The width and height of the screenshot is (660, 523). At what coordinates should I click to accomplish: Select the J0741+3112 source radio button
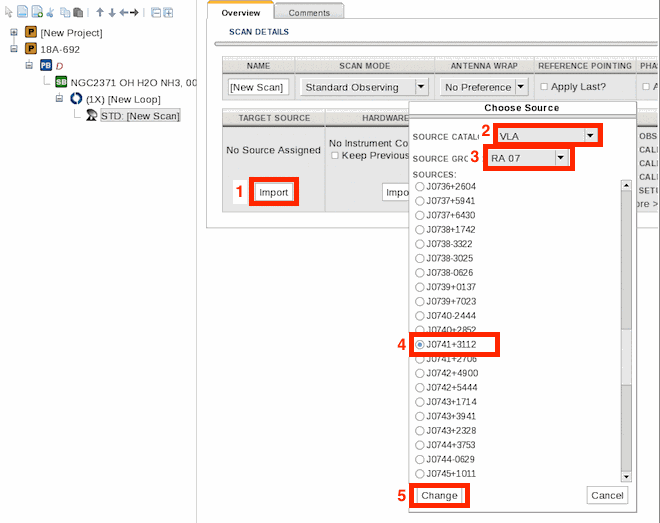click(420, 345)
